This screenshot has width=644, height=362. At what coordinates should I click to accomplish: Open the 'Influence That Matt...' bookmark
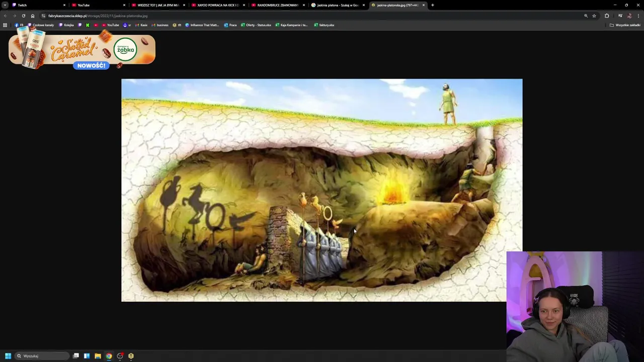202,25
